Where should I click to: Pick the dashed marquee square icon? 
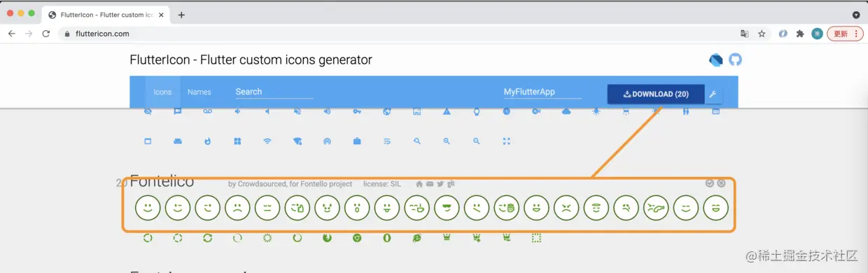click(x=536, y=238)
